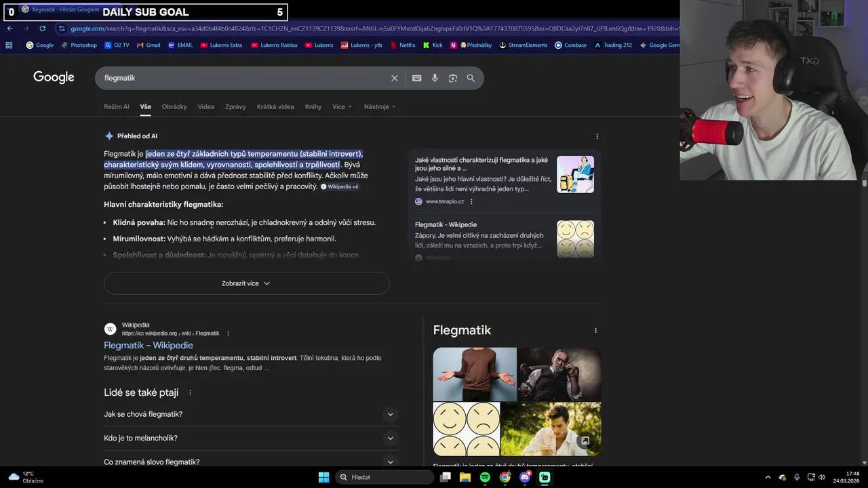
Task: Reload the page with the refresh icon
Action: (x=42, y=28)
